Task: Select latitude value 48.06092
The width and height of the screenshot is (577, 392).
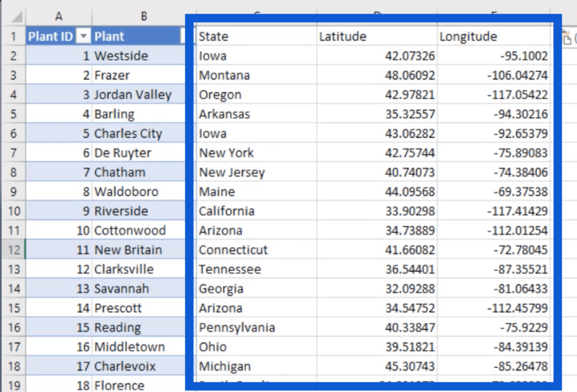Action: click(x=377, y=75)
